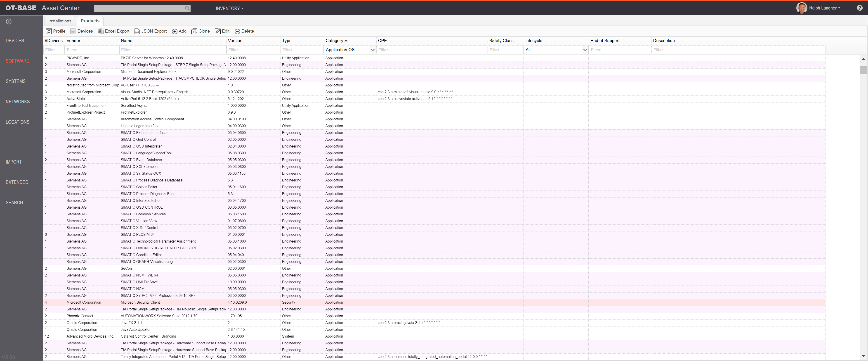Switch to the Installations tab
868x362 pixels.
click(x=60, y=21)
